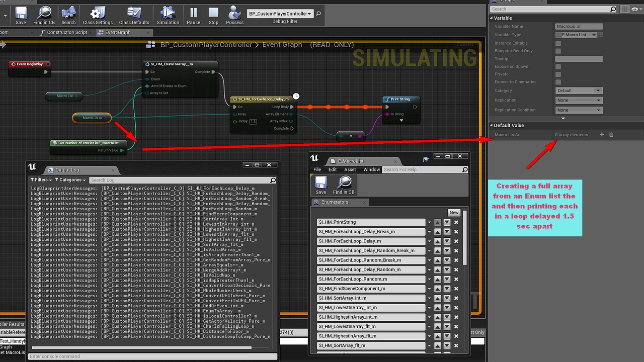Check the Expose on Spawn option

(x=558, y=66)
